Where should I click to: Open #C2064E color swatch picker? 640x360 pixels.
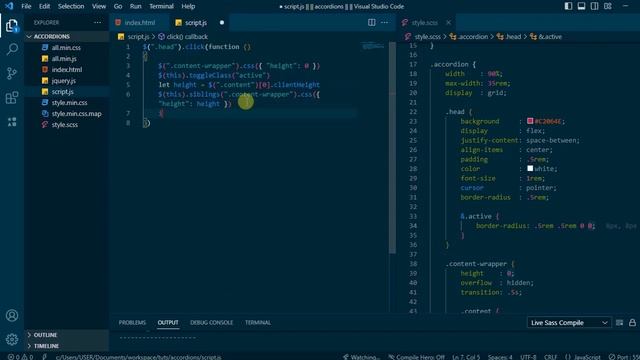pos(530,121)
